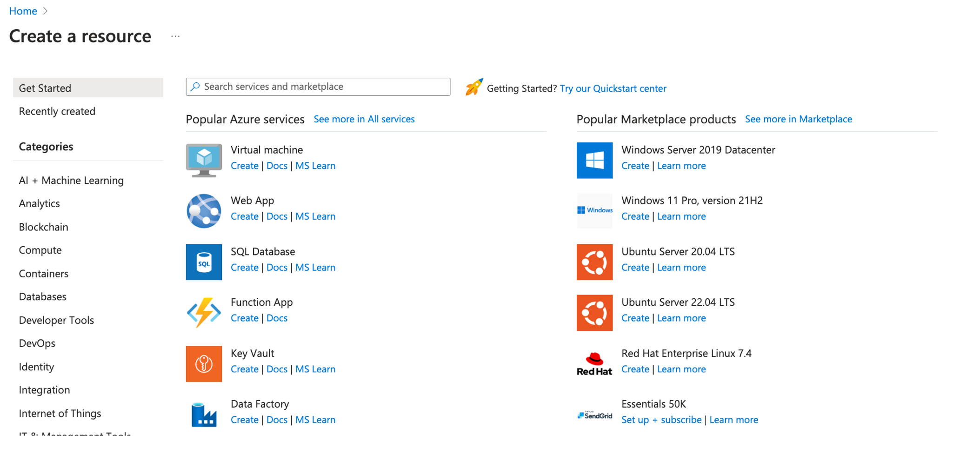The image size is (980, 457).
Task: Open the Containers category
Action: point(44,273)
